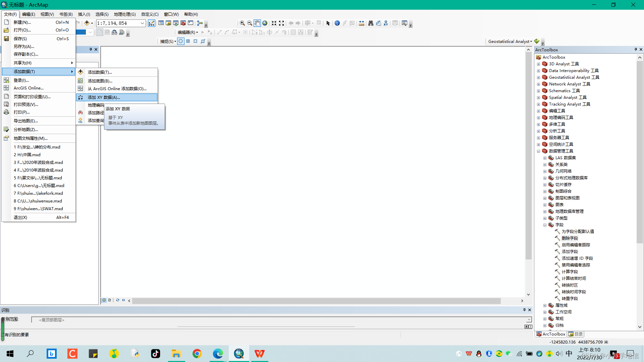The width and height of the screenshot is (644, 362).
Task: Toggle point snapping on Snapping toolbar
Action: (x=181, y=41)
